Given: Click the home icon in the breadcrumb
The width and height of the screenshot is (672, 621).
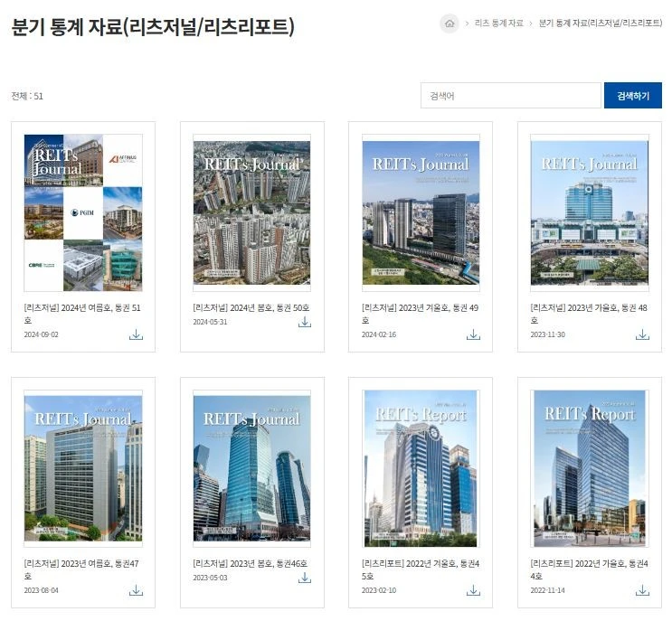Looking at the screenshot, I should (x=450, y=24).
